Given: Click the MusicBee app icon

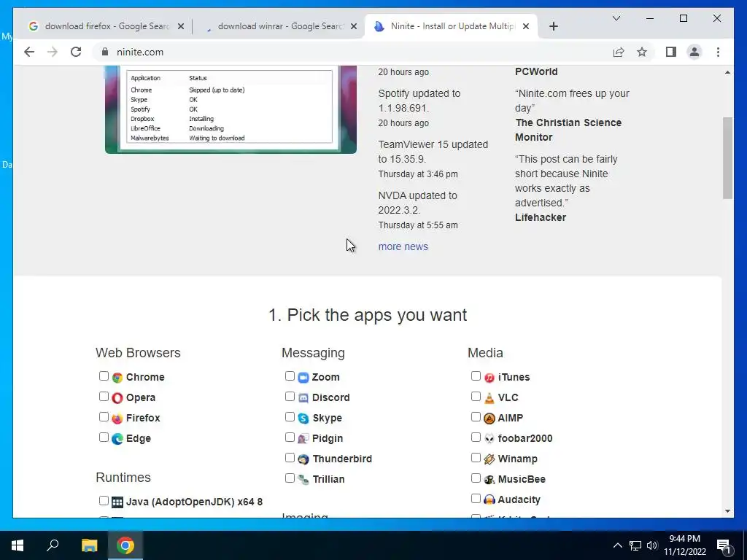Looking at the screenshot, I should (489, 480).
